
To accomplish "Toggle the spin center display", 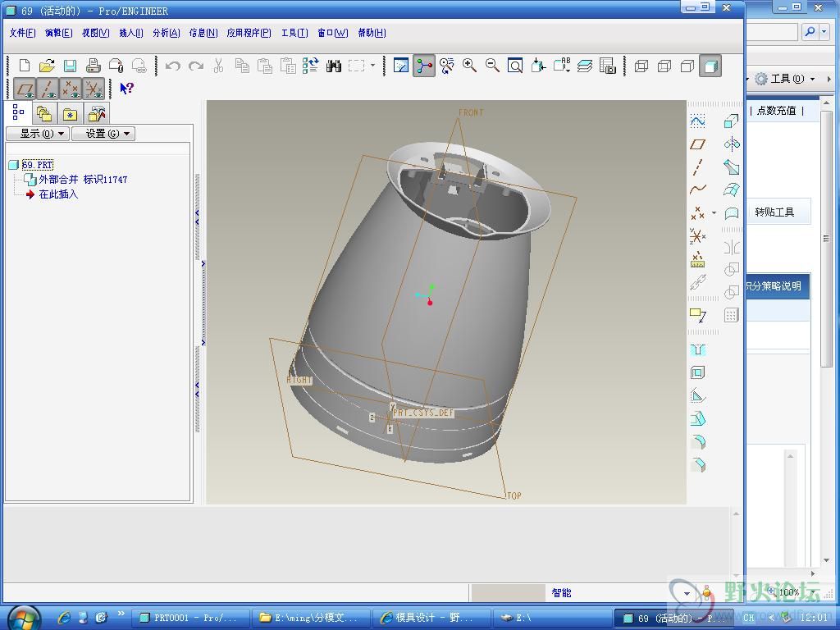I will (x=424, y=66).
